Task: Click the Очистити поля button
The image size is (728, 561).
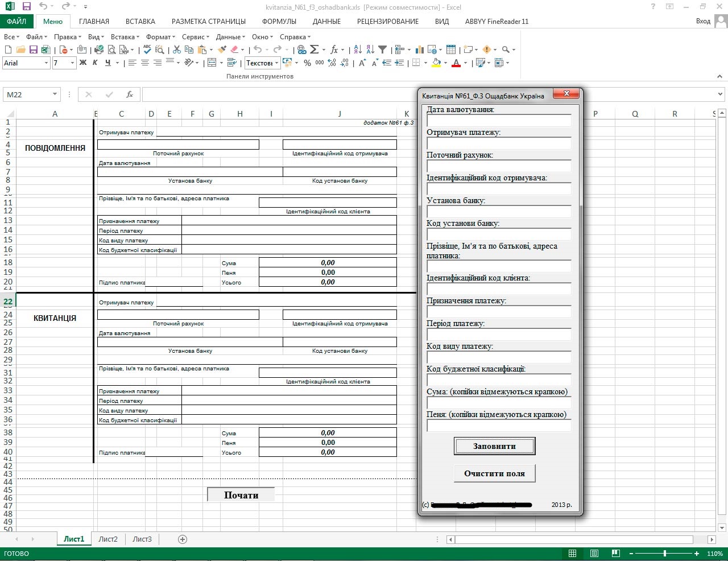Action: coord(494,473)
